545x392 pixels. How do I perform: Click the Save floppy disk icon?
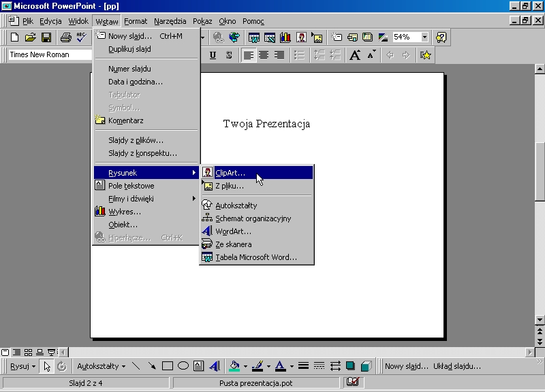46,37
